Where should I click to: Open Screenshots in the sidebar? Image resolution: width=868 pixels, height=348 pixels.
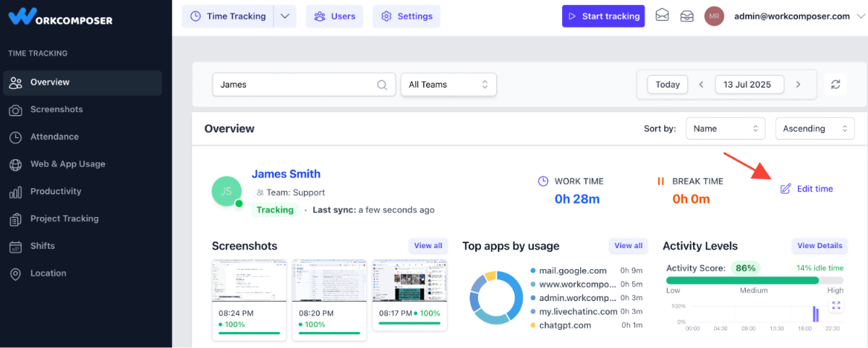(56, 109)
